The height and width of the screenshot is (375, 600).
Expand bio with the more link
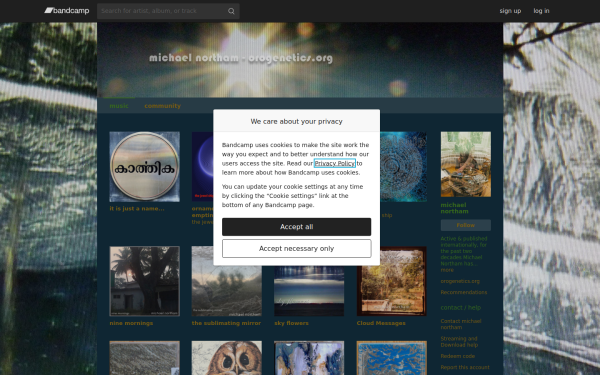point(447,270)
